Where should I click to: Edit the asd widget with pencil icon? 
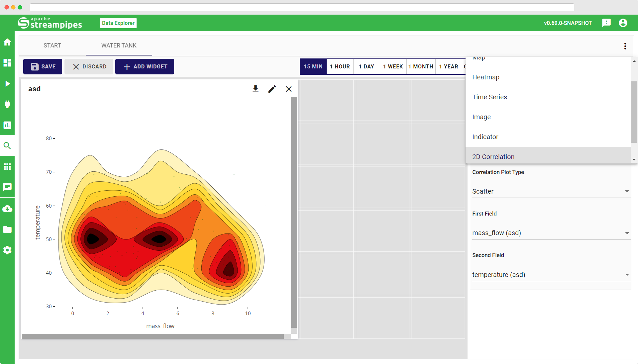[x=272, y=89]
